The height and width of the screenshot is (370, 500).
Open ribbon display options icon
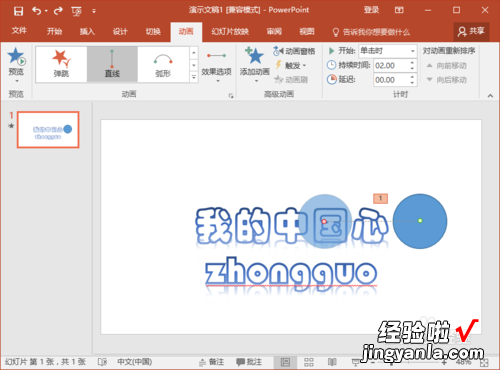tap(399, 10)
